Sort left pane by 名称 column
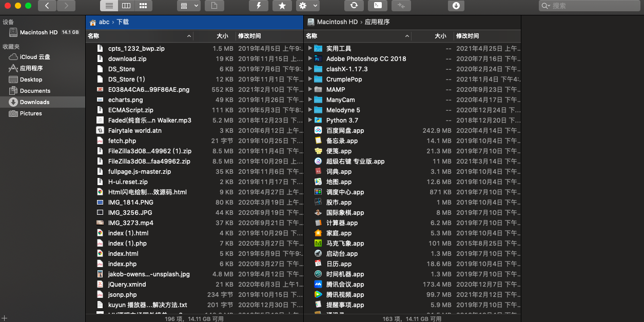The width and height of the screenshot is (644, 322). coord(139,36)
